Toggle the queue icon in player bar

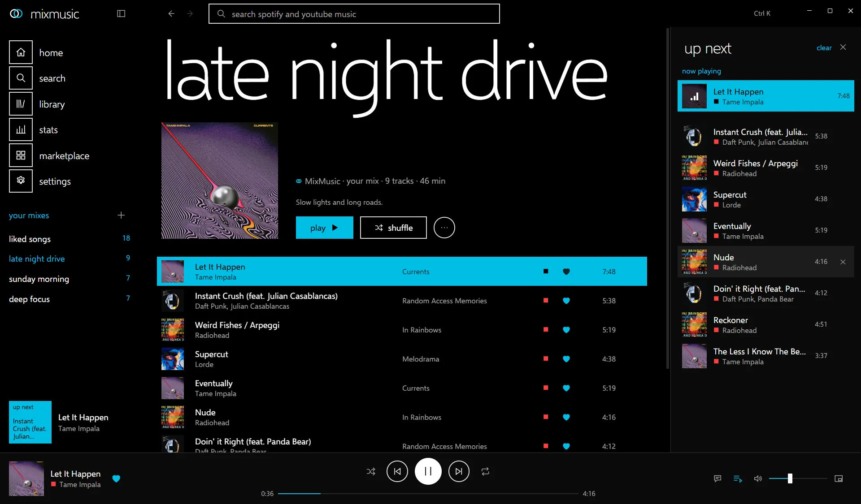pos(738,478)
